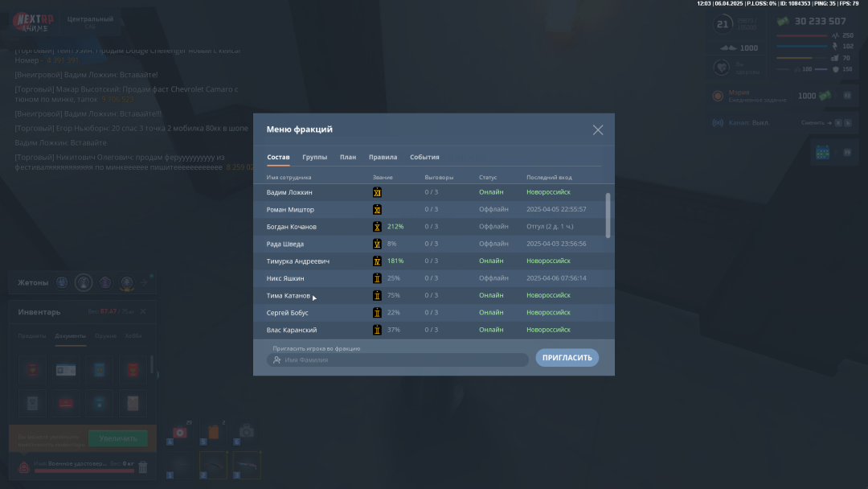Select the medkit in hotbar slot 4
The height and width of the screenshot is (489, 868).
click(x=179, y=432)
